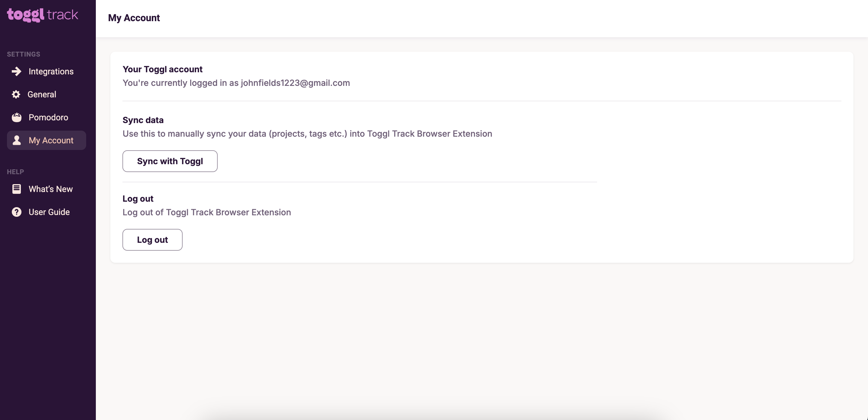The width and height of the screenshot is (868, 420).
Task: Click the Integrations arrow icon
Action: point(17,71)
